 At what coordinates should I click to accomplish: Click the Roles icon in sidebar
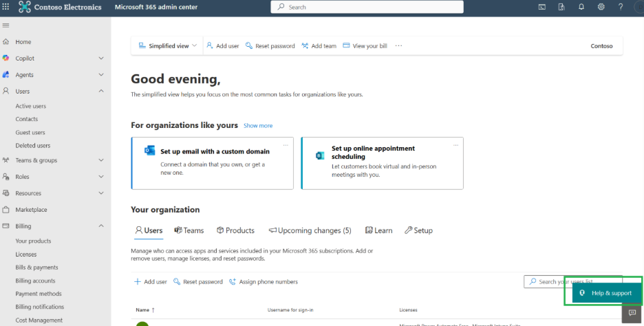[6, 177]
